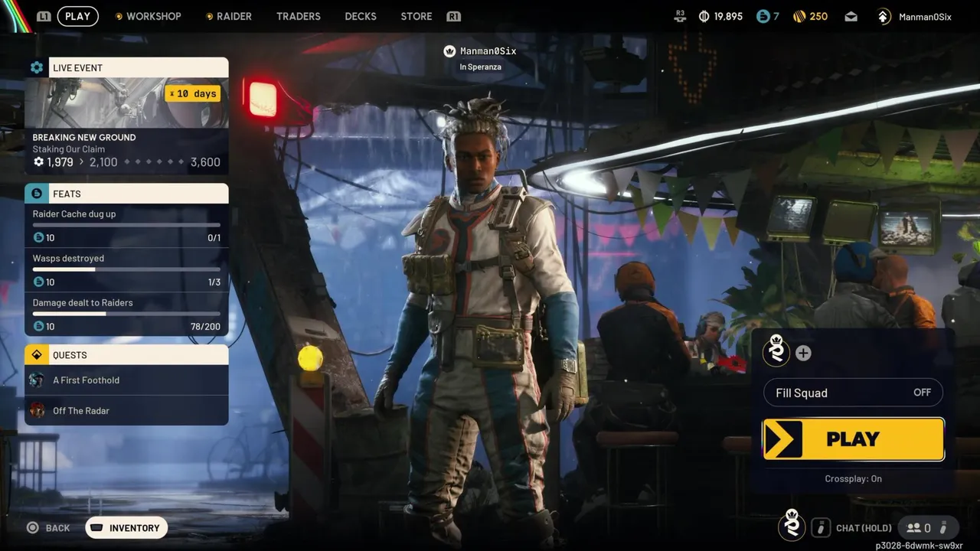This screenshot has height=551, width=980.
Task: Open the DECKS tab
Action: click(x=361, y=16)
